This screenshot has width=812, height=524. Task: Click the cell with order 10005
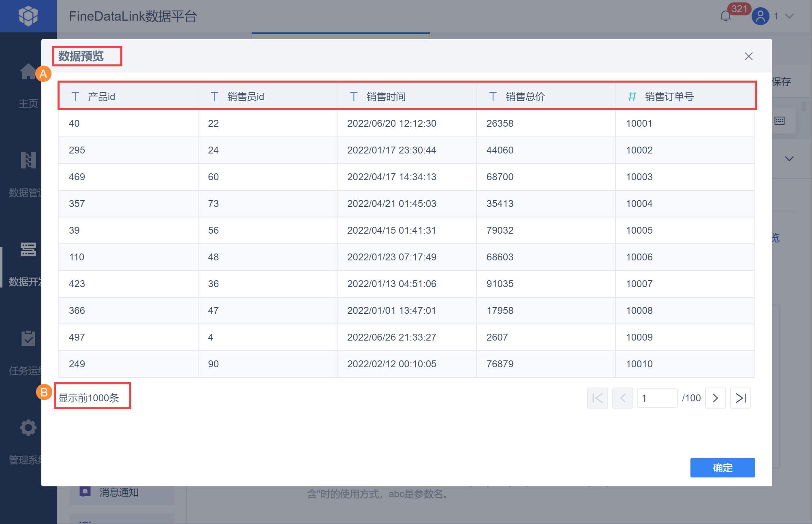(x=639, y=230)
